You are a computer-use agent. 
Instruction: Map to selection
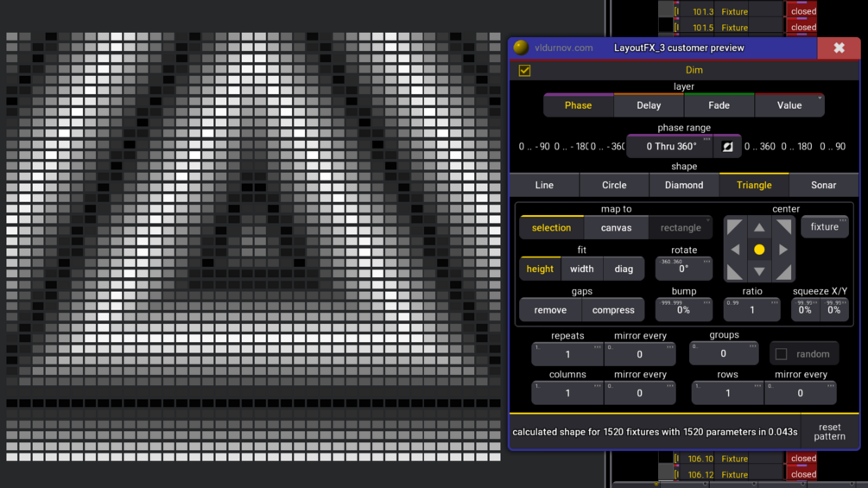551,227
